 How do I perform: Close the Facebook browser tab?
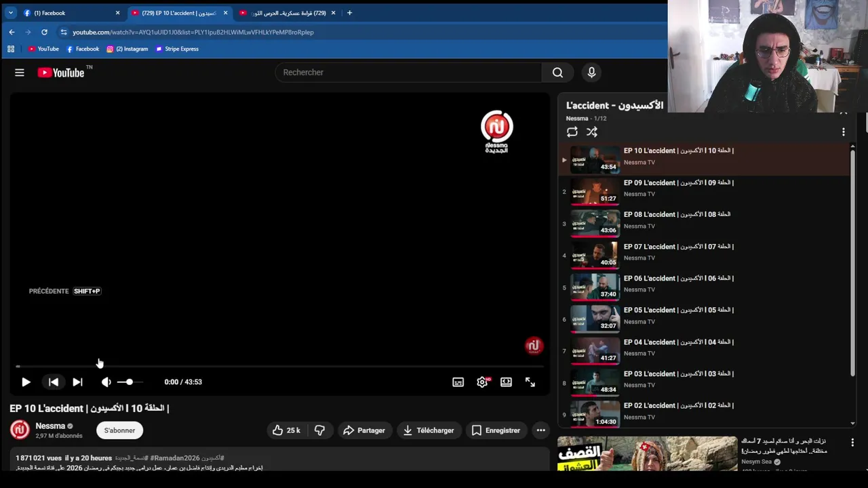[117, 13]
